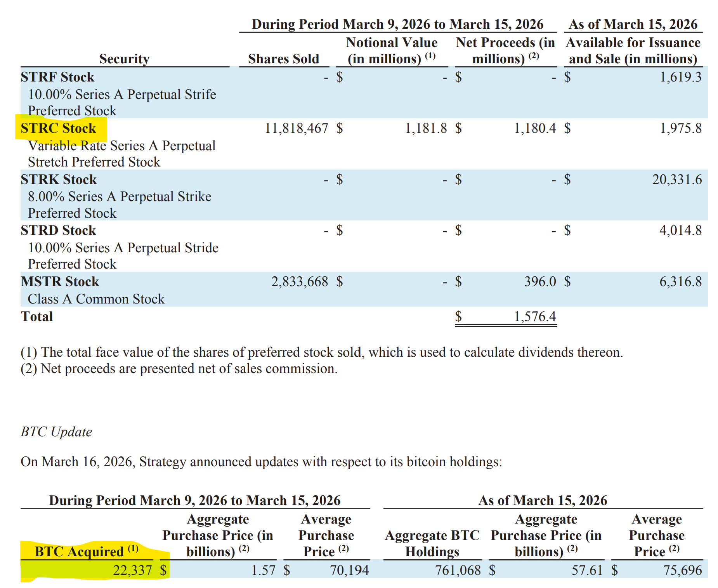
Task: Click the BTC Update section heading
Action: click(56, 432)
